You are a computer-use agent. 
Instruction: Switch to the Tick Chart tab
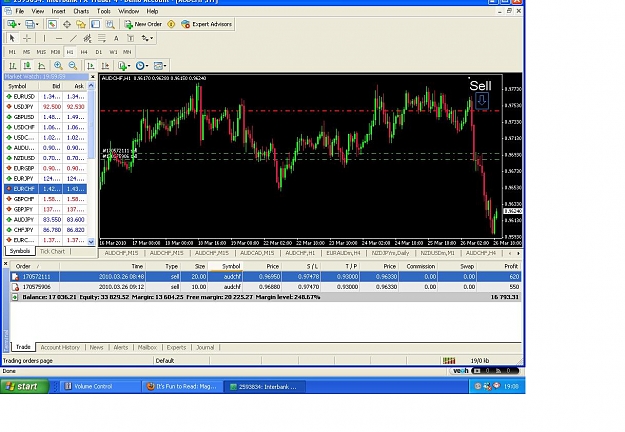tap(52, 251)
